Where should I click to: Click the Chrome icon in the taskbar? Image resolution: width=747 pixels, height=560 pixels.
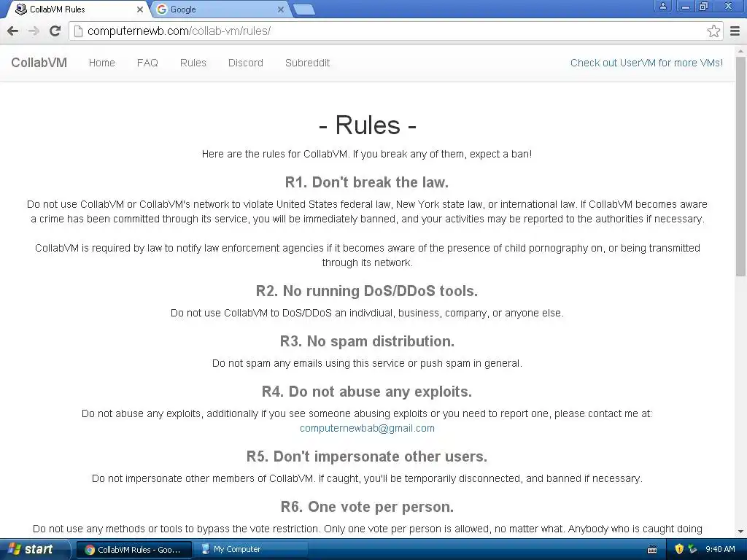pos(89,550)
